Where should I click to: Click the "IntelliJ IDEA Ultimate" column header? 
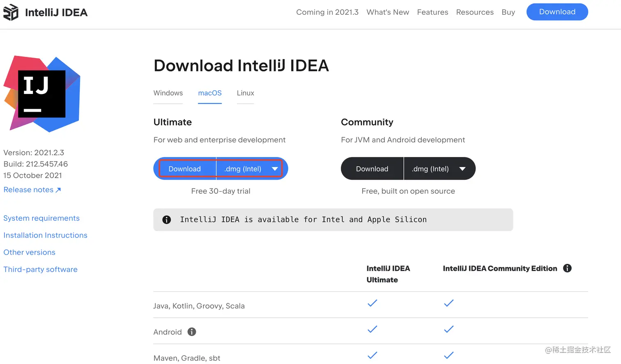pos(388,274)
